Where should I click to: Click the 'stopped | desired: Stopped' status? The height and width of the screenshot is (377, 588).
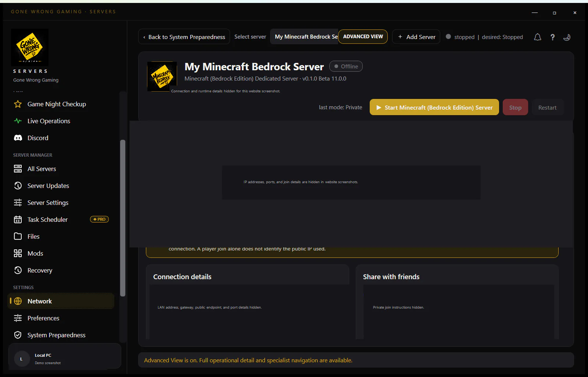(484, 37)
